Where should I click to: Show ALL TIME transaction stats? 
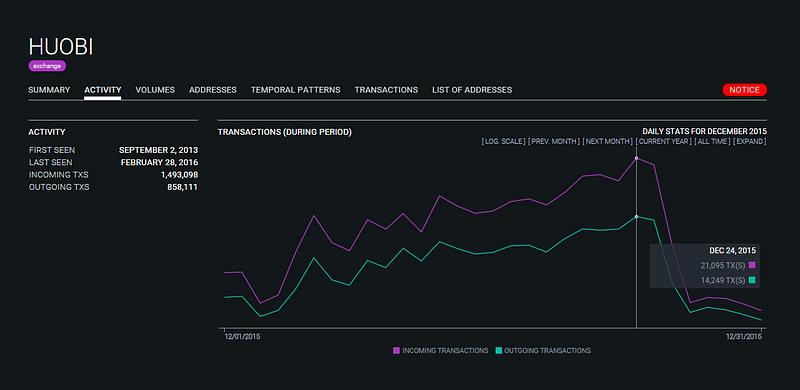[712, 141]
